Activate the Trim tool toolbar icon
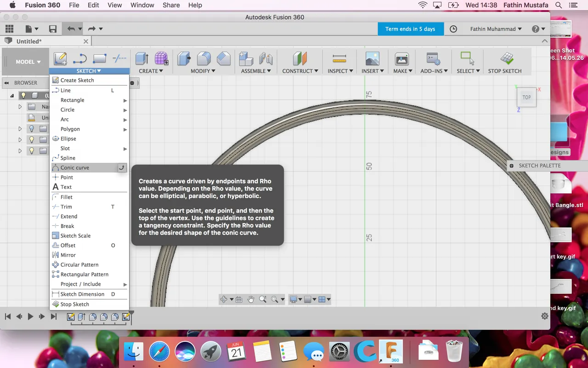 (x=119, y=58)
